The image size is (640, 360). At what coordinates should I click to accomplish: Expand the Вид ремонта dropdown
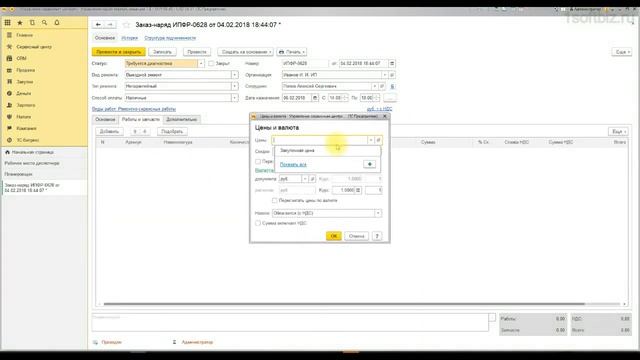tap(234, 75)
